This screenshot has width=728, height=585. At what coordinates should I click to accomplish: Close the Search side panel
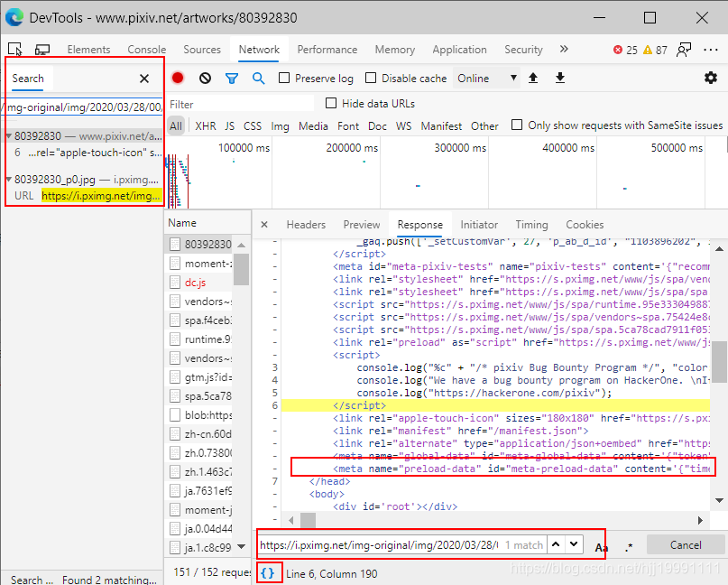[x=144, y=79]
